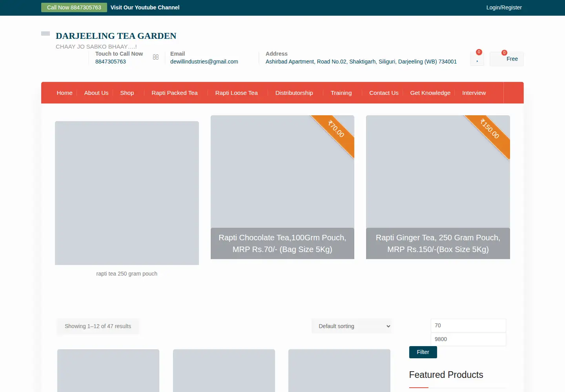Open the Login/Register link

click(504, 7)
